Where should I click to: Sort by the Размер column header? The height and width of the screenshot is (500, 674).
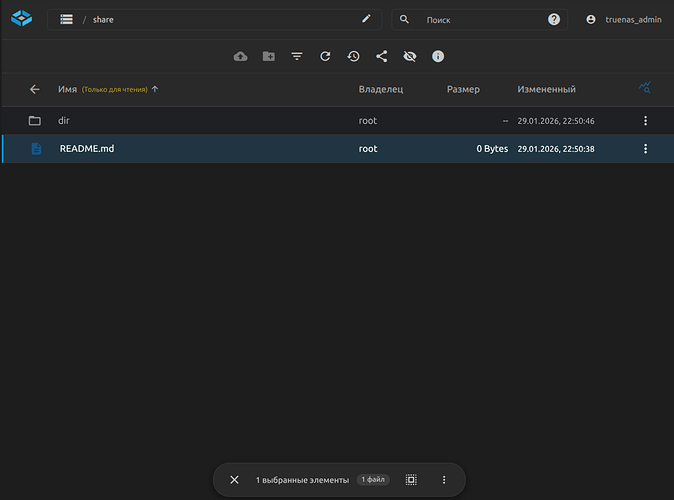(x=463, y=89)
